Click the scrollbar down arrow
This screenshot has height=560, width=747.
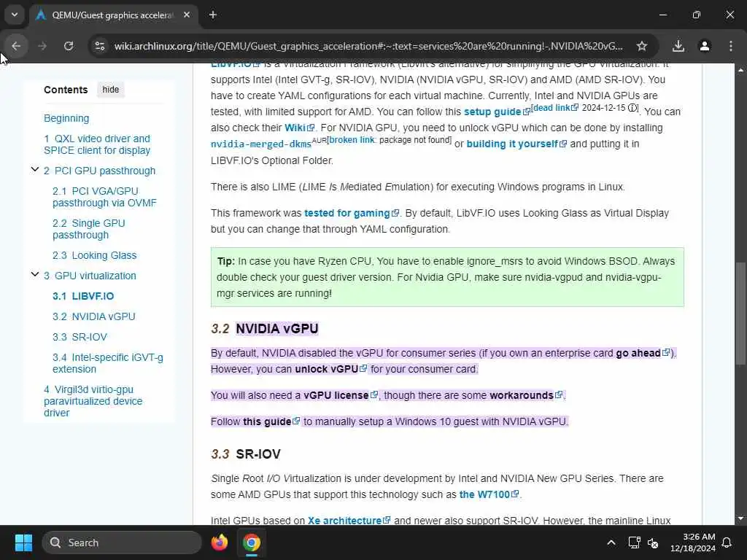(740, 518)
